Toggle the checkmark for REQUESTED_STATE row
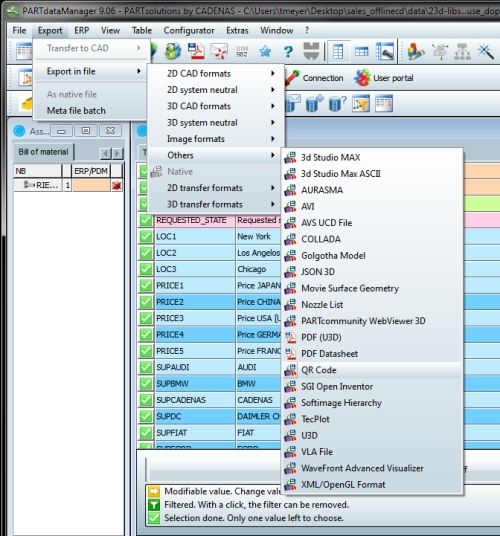 tap(146, 220)
